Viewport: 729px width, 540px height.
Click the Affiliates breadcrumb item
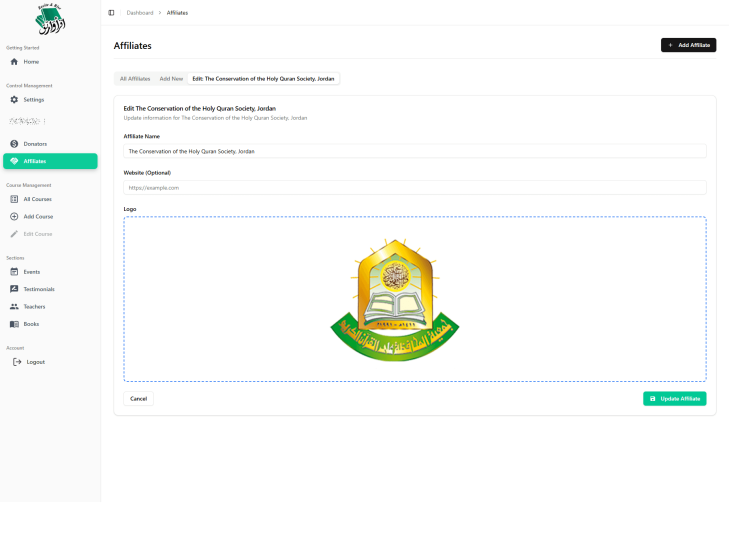pyautogui.click(x=177, y=13)
